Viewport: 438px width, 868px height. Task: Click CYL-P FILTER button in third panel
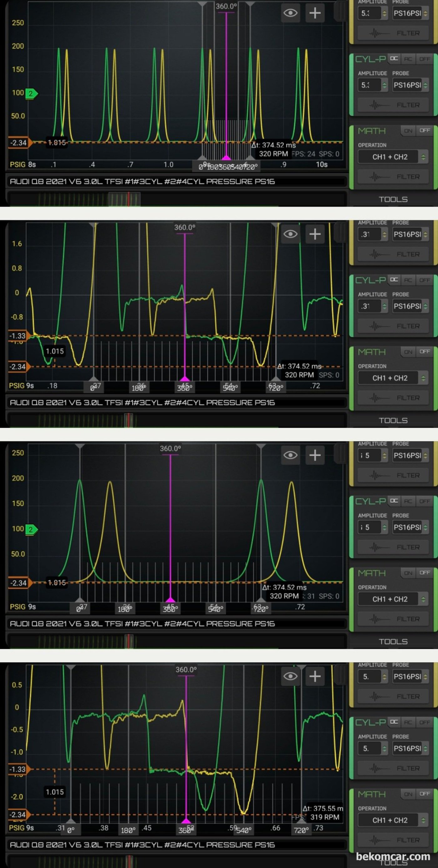393,547
